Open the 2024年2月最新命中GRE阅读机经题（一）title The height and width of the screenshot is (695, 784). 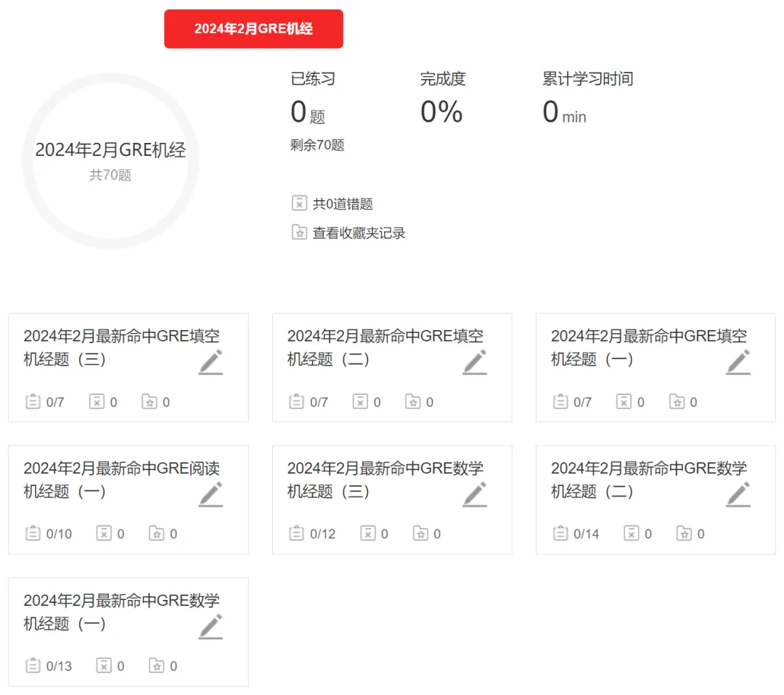(x=121, y=480)
